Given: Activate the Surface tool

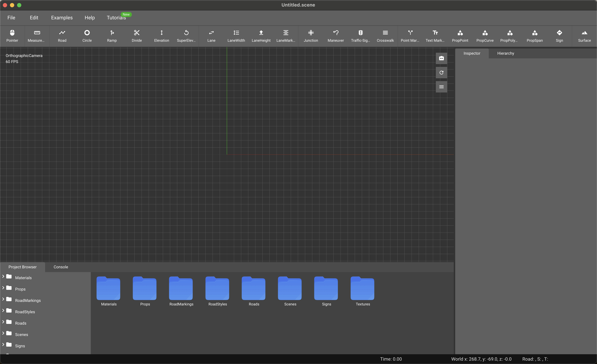Looking at the screenshot, I should (584, 36).
